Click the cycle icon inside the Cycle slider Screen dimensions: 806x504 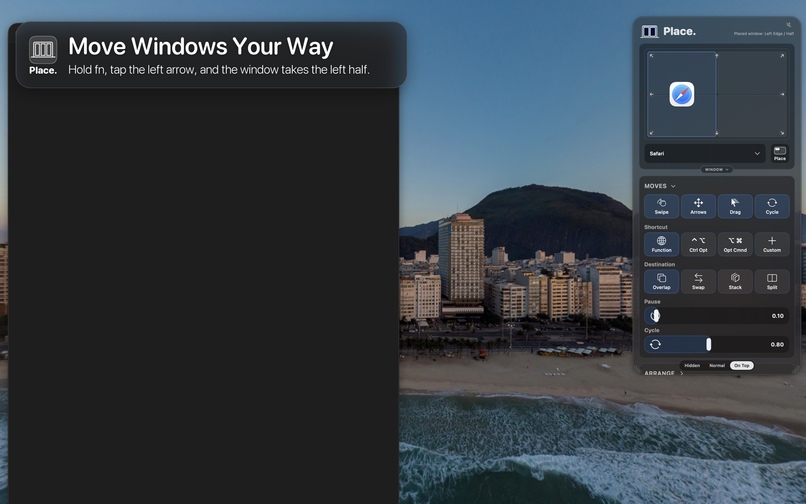pyautogui.click(x=655, y=345)
